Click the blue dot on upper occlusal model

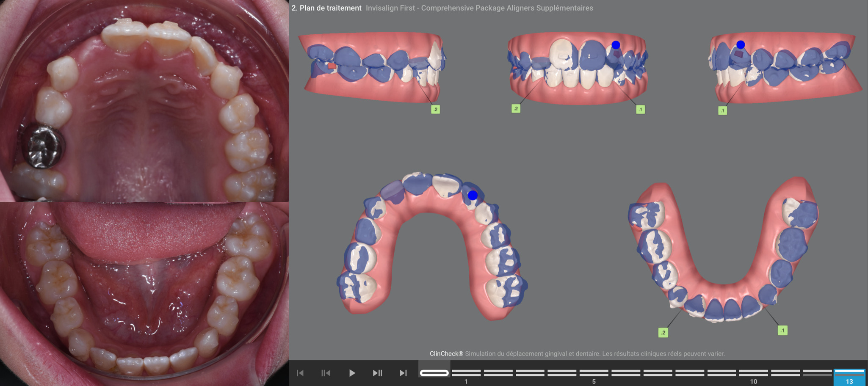(473, 195)
